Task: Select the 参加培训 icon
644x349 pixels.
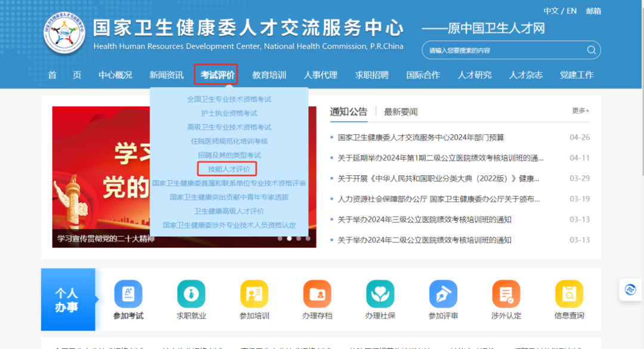Action: click(x=254, y=294)
